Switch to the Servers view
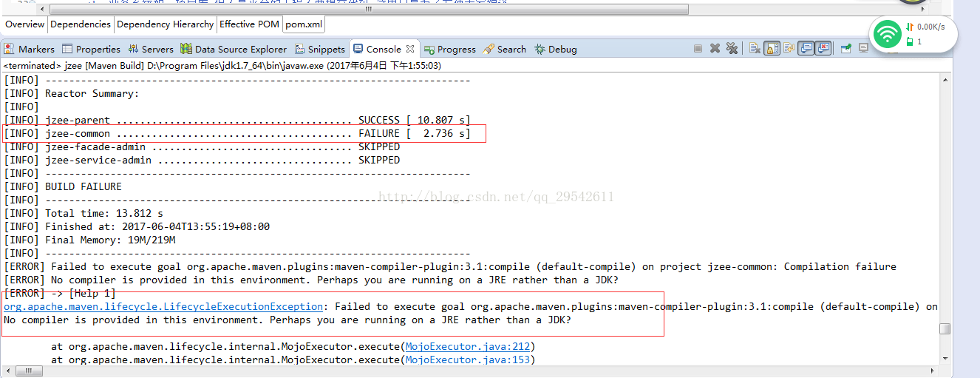This screenshot has height=378, width=980. click(x=151, y=50)
